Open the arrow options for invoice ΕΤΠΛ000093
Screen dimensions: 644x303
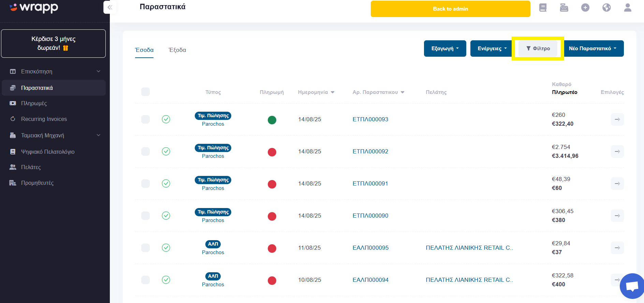click(x=617, y=119)
